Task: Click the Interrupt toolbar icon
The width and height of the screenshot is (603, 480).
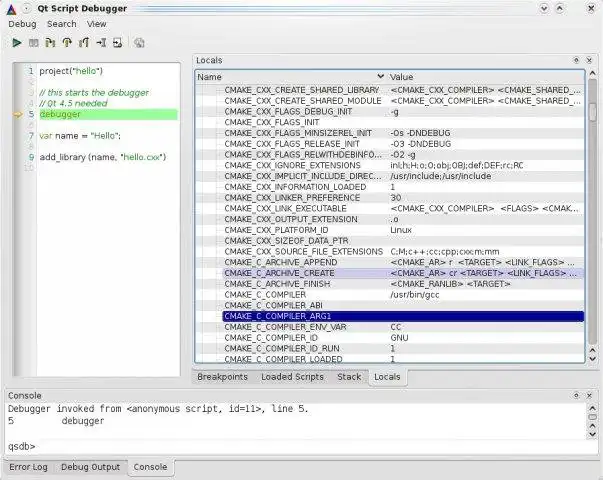Action: [33, 43]
